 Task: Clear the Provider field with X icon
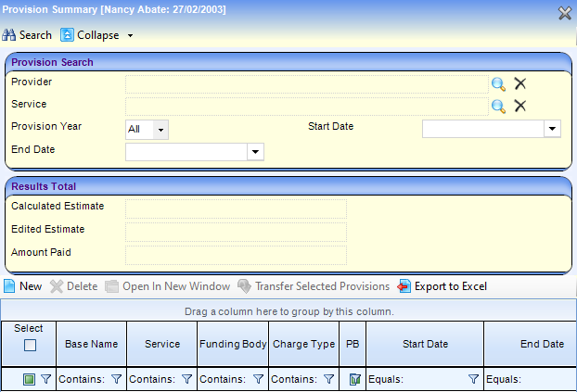point(520,82)
